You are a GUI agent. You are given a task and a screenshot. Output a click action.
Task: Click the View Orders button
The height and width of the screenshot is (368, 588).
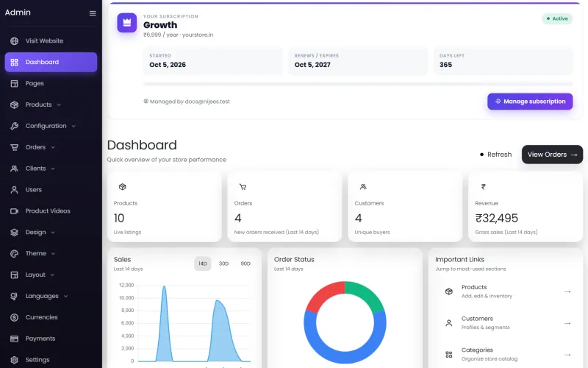click(553, 155)
